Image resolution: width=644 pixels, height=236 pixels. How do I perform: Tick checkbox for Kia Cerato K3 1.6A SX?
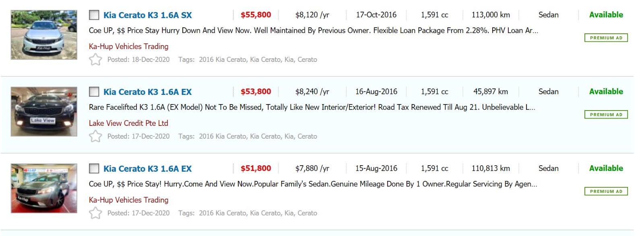point(94,15)
